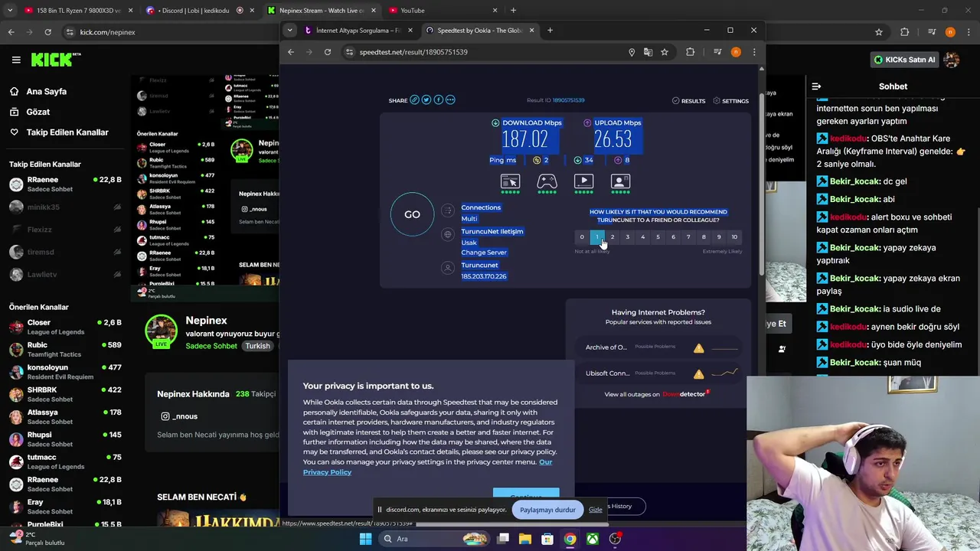Switch to İnternet Altyapı Sorgulama tab
Viewport: 980px width, 551px height.
(357, 31)
